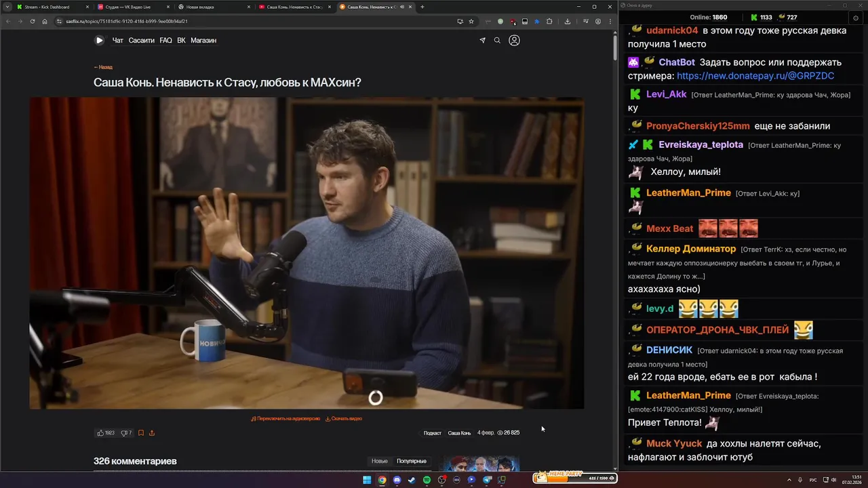Open Discord from the taskbar
The width and height of the screenshot is (868, 488).
pyautogui.click(x=397, y=480)
